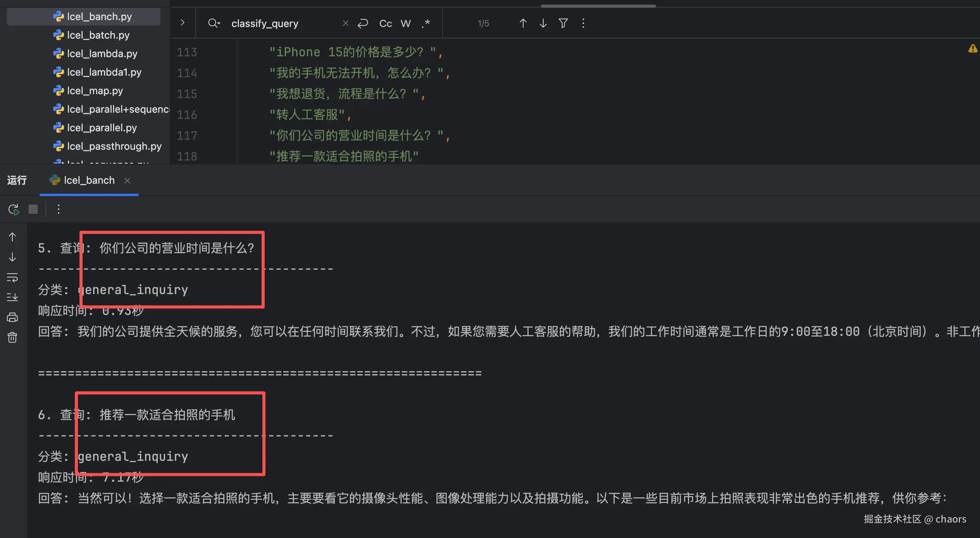Enable scroll to end of console
980x538 pixels.
(12, 297)
